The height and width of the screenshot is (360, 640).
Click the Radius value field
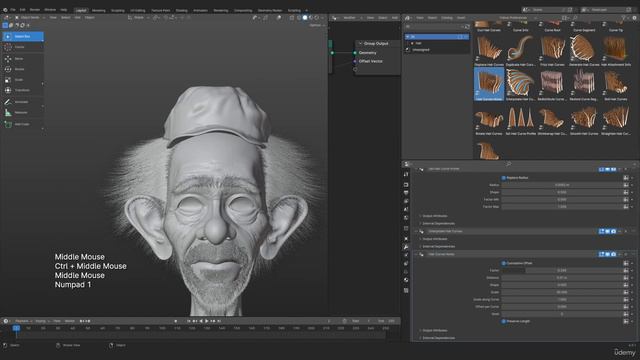coord(562,185)
